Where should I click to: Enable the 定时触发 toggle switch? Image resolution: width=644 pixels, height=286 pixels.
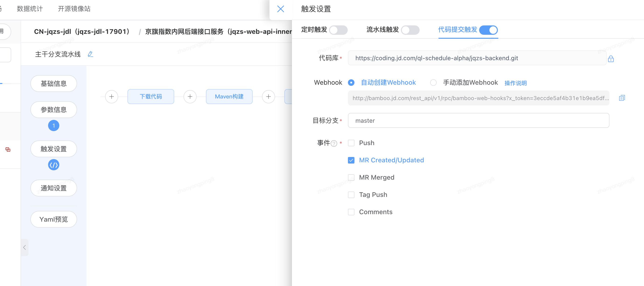tap(338, 30)
